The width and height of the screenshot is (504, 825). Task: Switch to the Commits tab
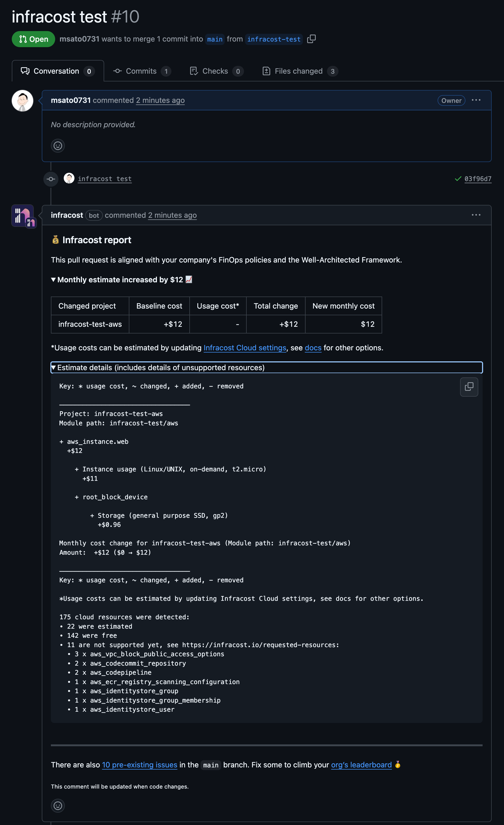[142, 71]
